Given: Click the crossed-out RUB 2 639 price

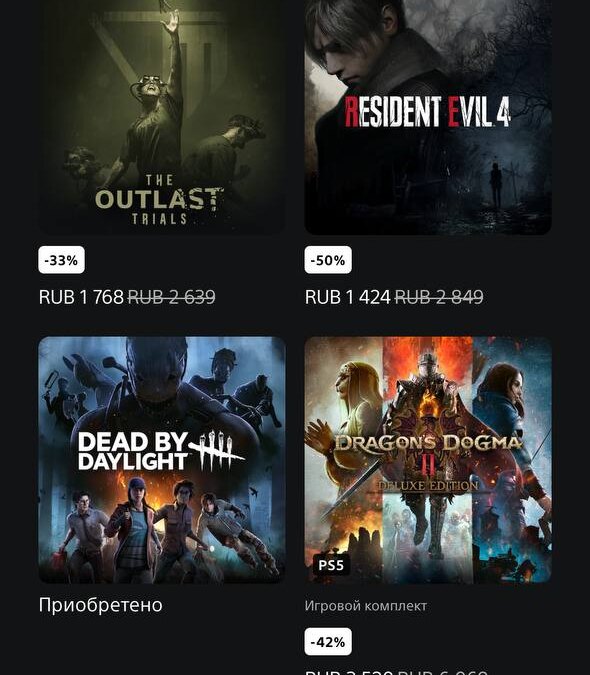Looking at the screenshot, I should coord(172,297).
